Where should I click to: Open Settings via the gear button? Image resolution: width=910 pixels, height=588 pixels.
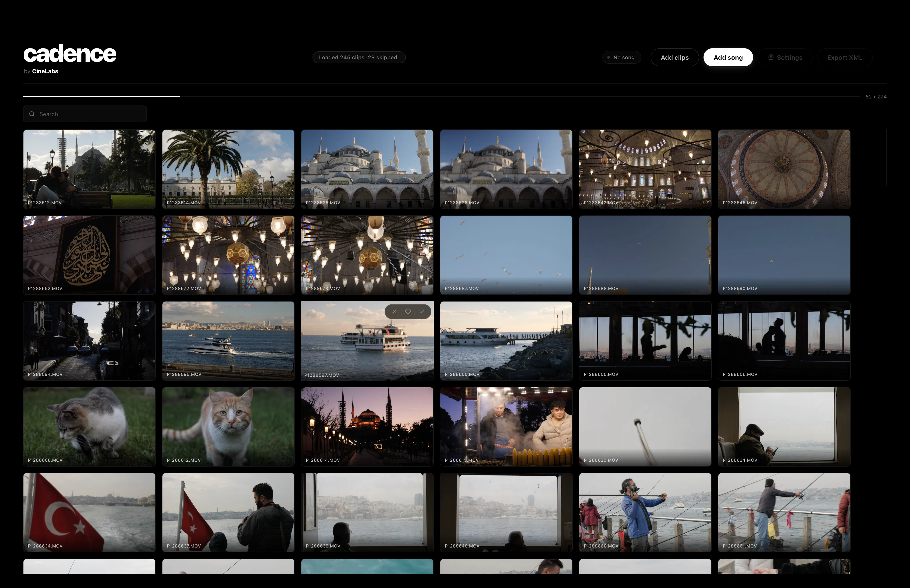(x=785, y=58)
